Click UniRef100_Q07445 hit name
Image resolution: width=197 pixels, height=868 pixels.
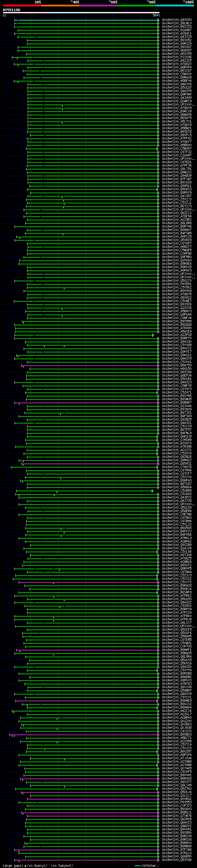click(x=177, y=768)
